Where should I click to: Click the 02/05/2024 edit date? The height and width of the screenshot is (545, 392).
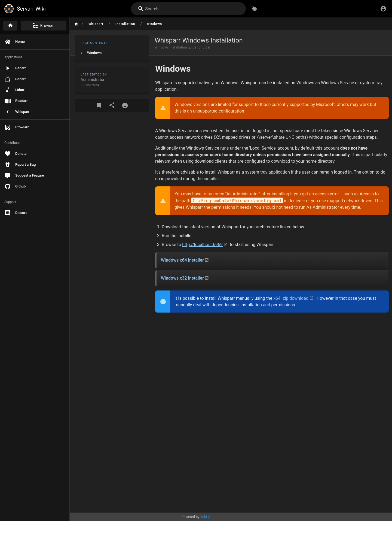coord(90,85)
